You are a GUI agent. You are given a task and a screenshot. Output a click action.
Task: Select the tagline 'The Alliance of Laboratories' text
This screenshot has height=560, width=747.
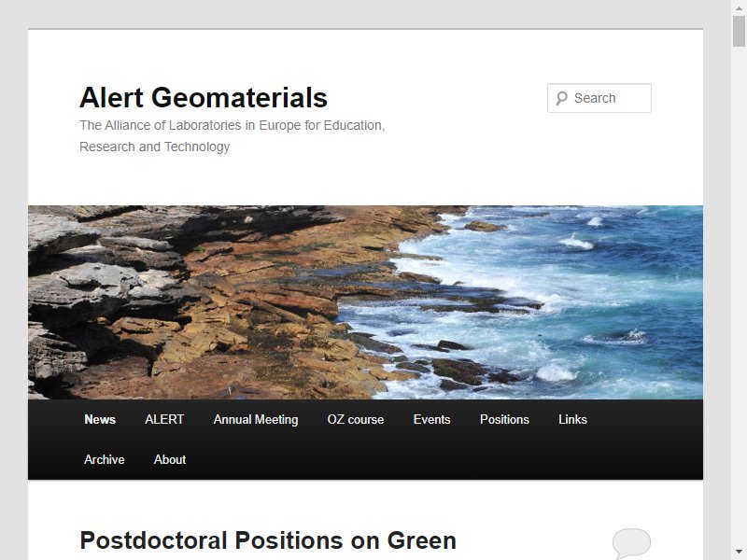coord(232,135)
